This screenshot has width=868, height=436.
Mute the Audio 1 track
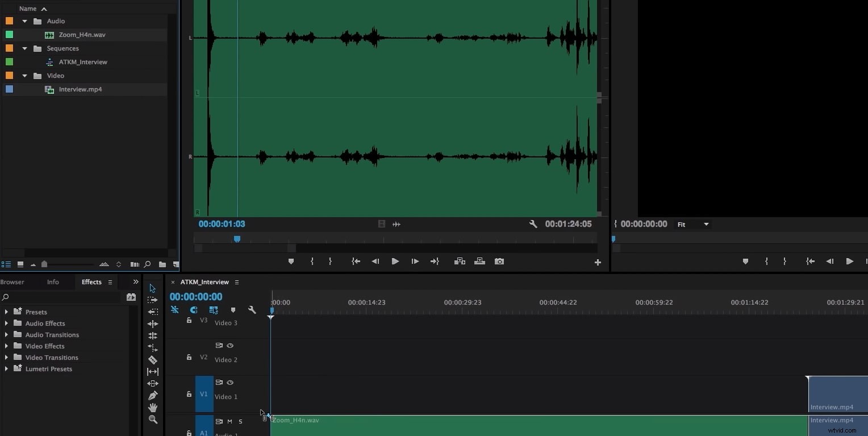tap(230, 422)
